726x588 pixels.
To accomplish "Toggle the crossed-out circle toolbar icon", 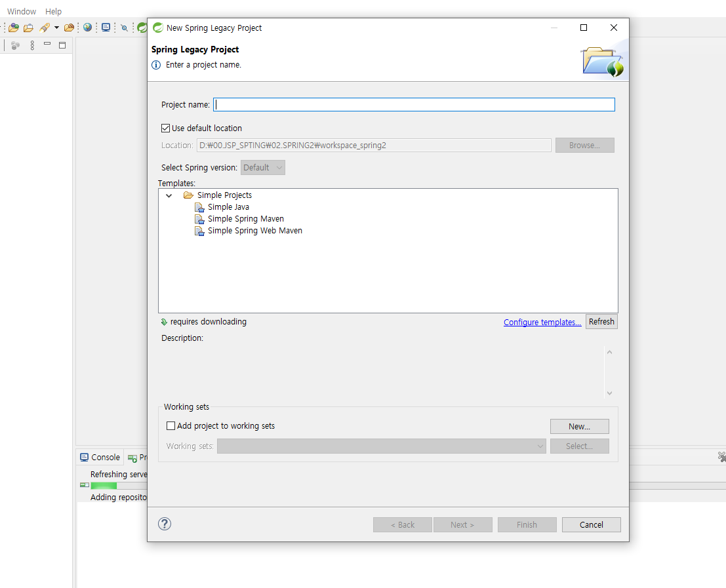I will 124,28.
